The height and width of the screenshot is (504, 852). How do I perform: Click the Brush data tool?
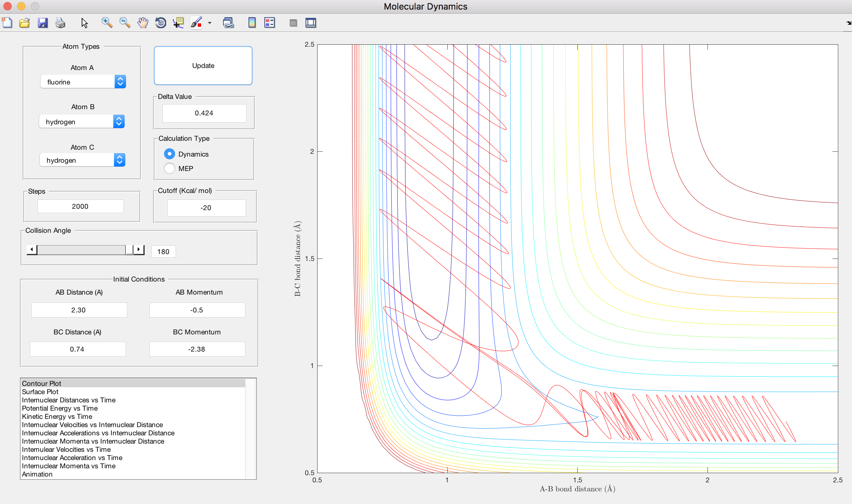196,23
